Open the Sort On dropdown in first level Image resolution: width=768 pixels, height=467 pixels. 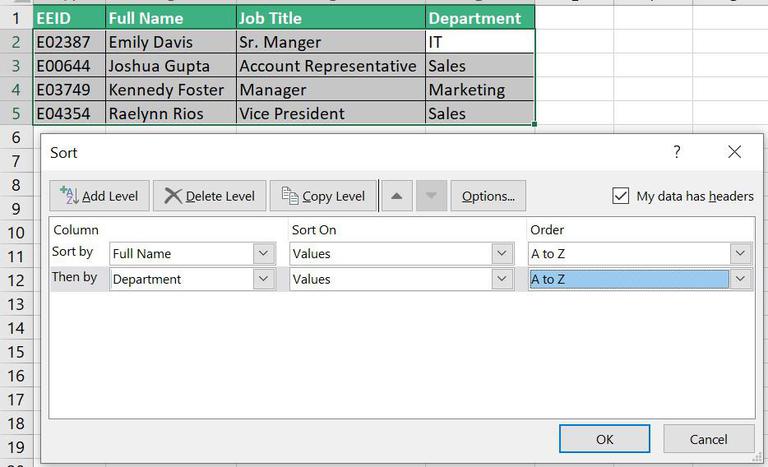point(502,254)
